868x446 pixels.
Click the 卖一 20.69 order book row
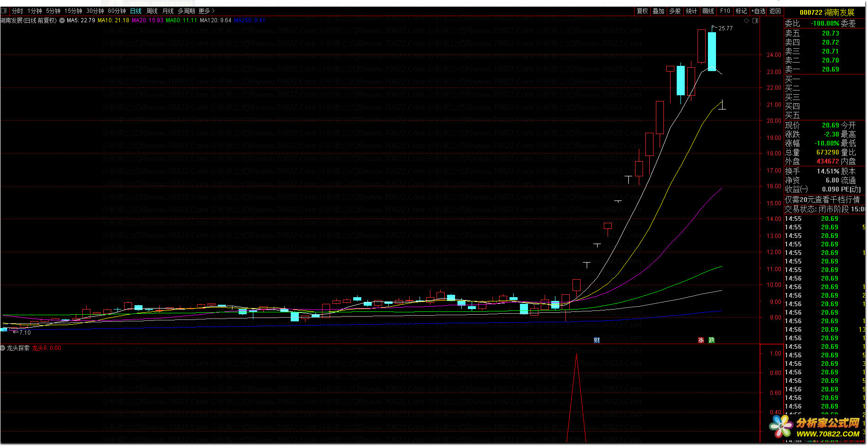[x=825, y=69]
